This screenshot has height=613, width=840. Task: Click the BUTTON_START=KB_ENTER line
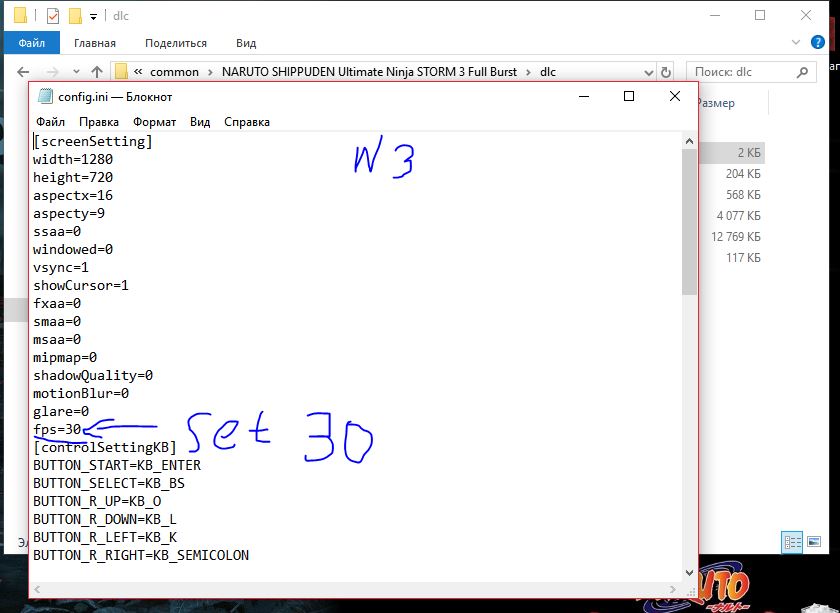coord(117,466)
